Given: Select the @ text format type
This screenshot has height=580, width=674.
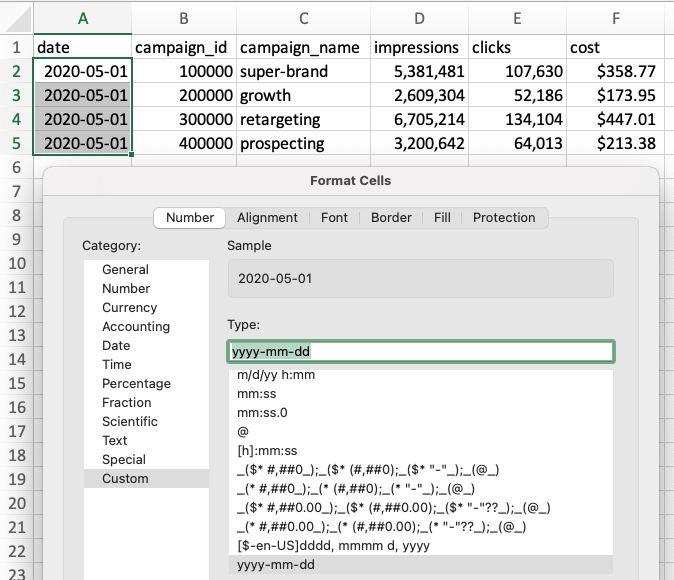Looking at the screenshot, I should point(242,433).
